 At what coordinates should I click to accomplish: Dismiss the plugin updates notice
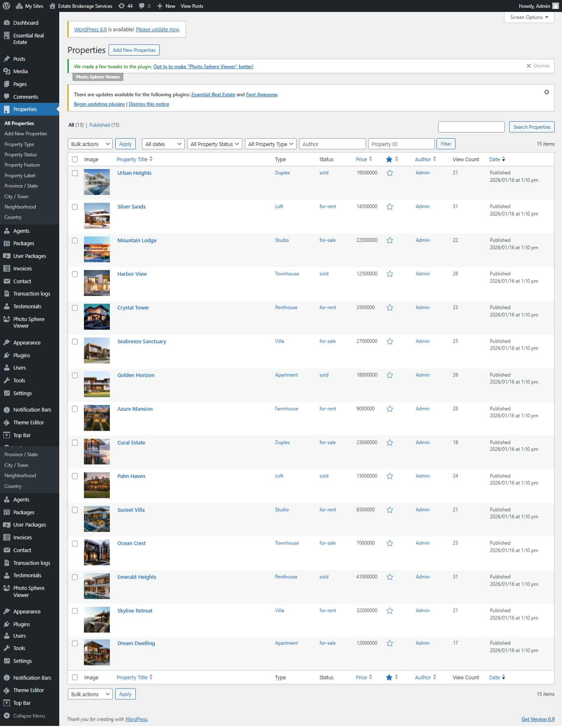point(546,92)
